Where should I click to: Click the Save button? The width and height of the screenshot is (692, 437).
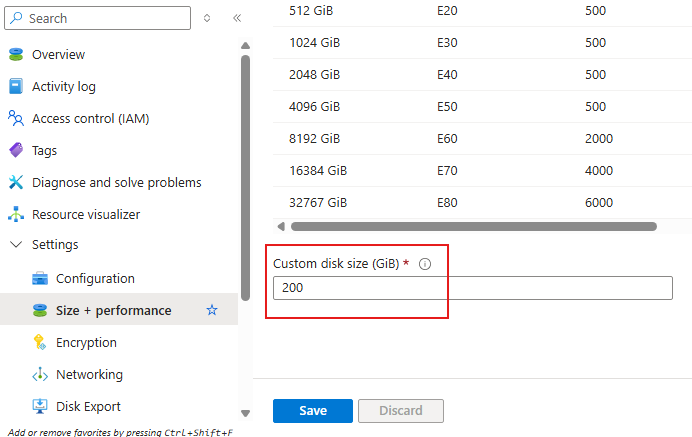point(312,410)
